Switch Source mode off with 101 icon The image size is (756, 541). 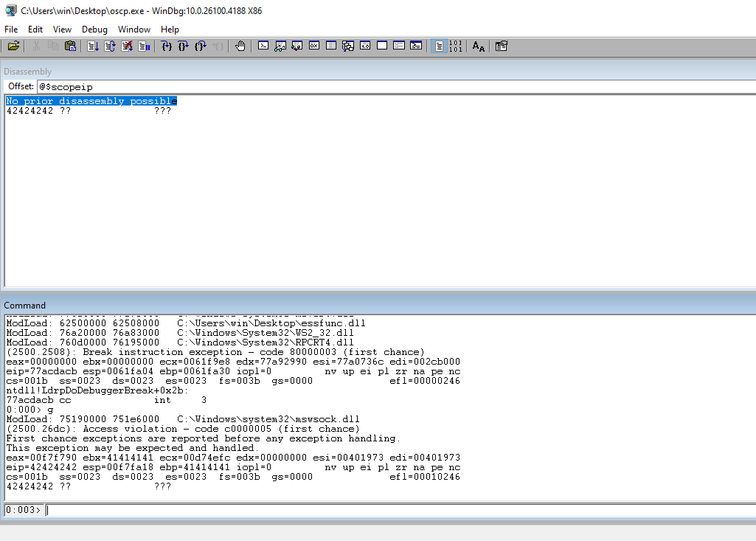(x=456, y=46)
